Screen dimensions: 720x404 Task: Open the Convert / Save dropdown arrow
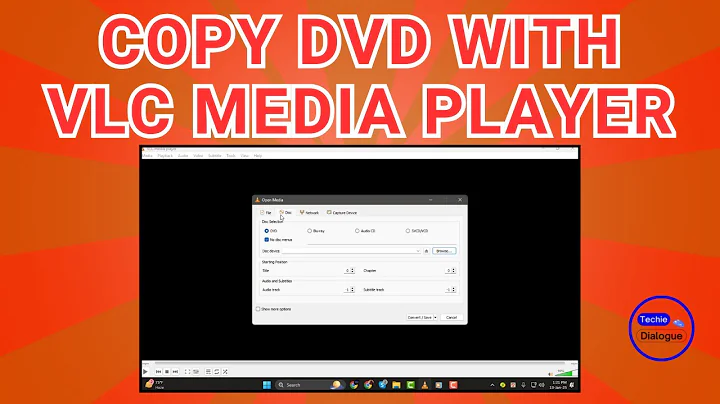(x=435, y=317)
